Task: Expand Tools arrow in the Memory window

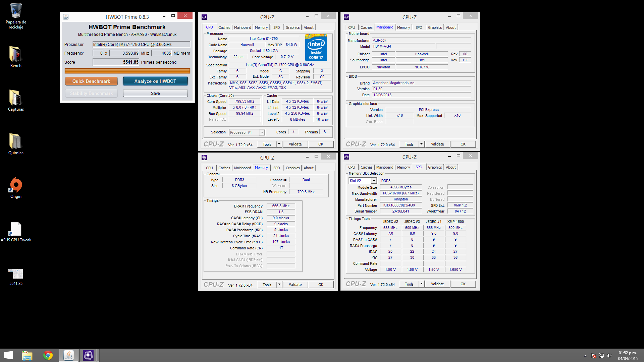Action: [x=279, y=285]
